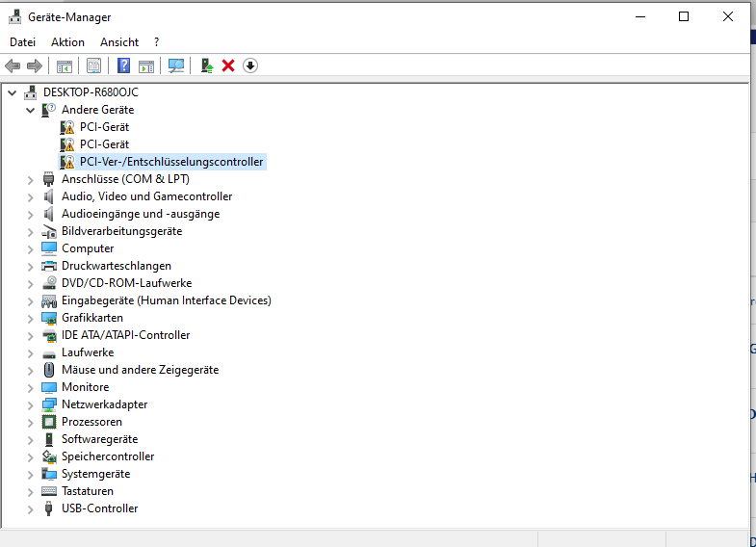This screenshot has width=756, height=547.
Task: Click the Mäuse und andere Zeigegeräte mouse icon
Action: click(x=49, y=370)
